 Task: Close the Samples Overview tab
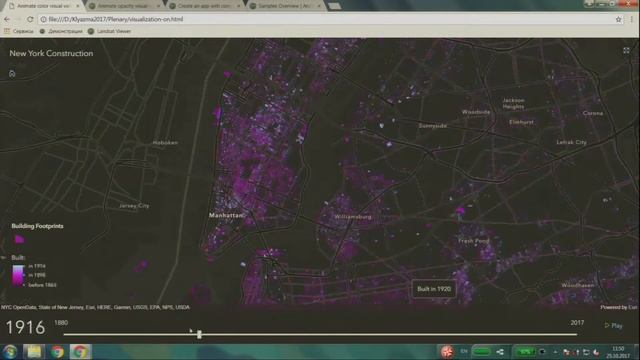(319, 6)
